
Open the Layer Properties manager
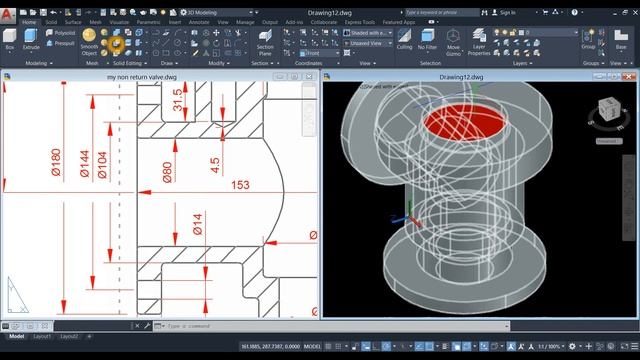click(x=479, y=42)
